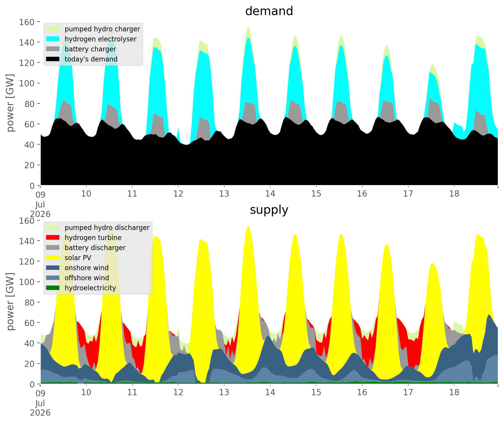This screenshot has height=423, width=504.
Task: Click the yellow solar PV legend swatch
Action: [x=53, y=258]
